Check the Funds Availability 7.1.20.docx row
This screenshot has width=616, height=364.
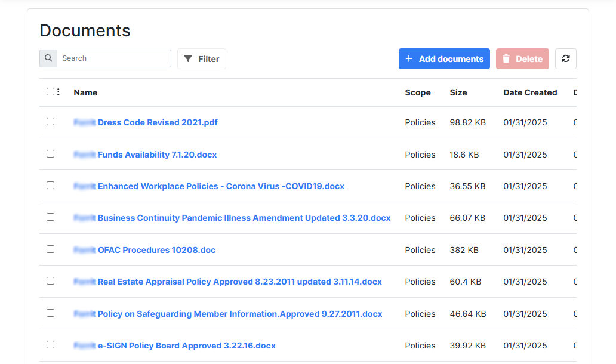[x=50, y=154]
